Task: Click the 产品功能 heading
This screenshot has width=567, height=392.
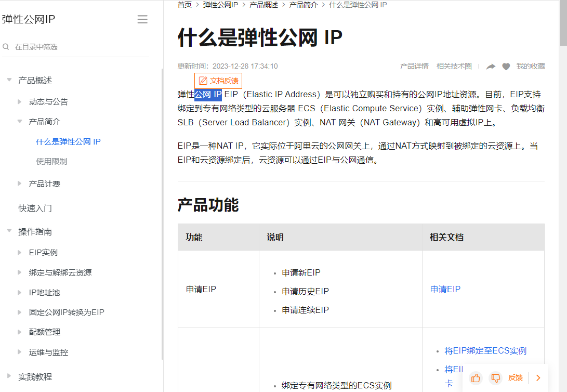Action: (x=208, y=205)
